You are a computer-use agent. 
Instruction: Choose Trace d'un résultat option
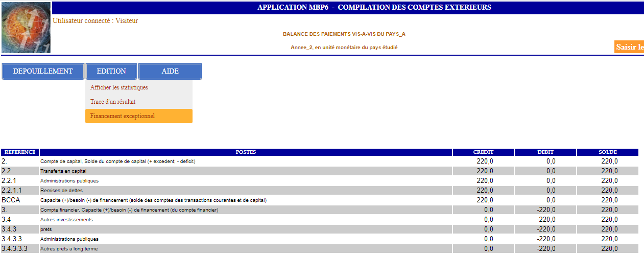[x=113, y=102]
